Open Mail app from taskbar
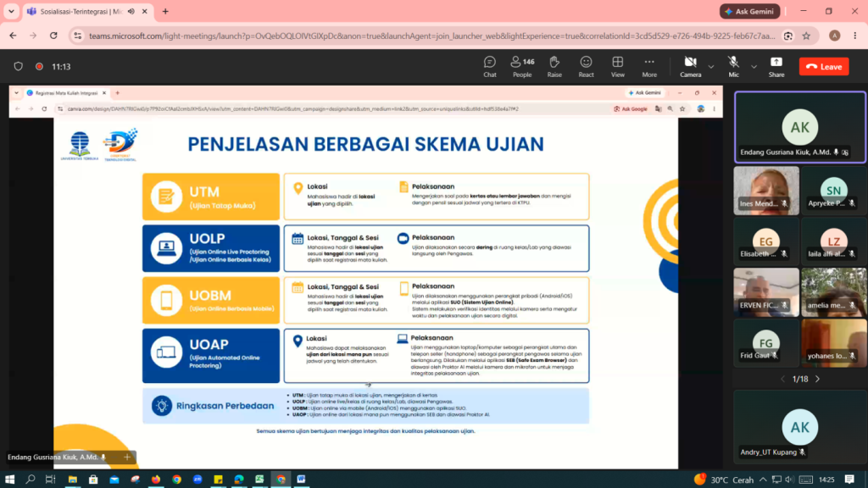This screenshot has height=488, width=868. 114,480
